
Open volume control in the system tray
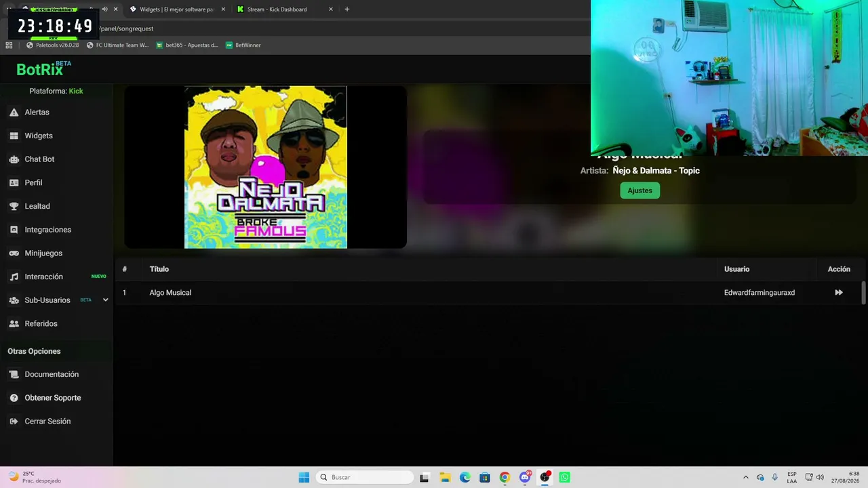[820, 477]
